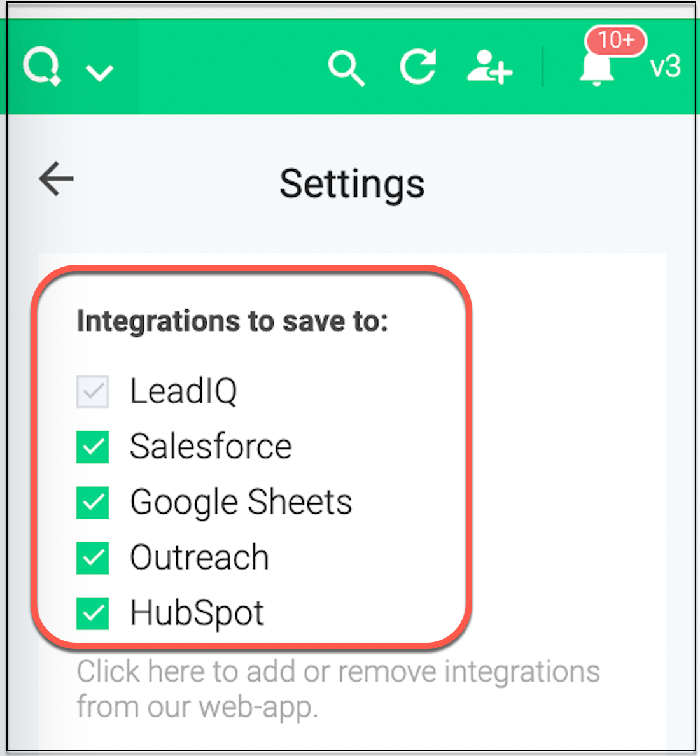Expand the dropdown chevron beside the logo
The image size is (700, 756).
click(x=100, y=73)
